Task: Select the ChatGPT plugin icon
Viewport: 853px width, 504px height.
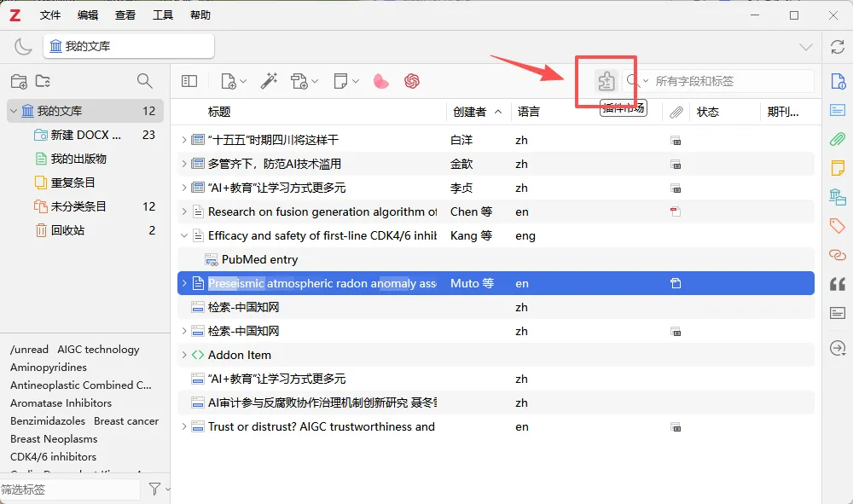Action: (412, 81)
